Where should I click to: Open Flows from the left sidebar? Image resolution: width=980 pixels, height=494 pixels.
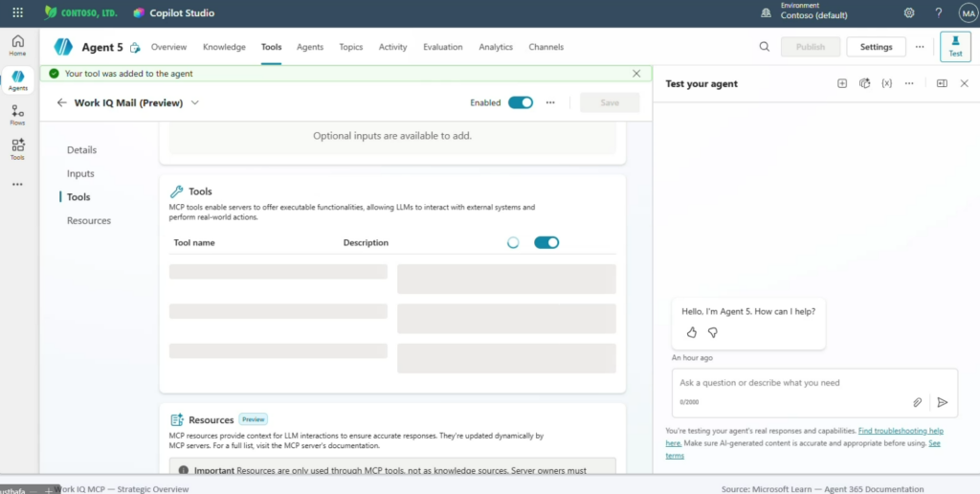[17, 115]
